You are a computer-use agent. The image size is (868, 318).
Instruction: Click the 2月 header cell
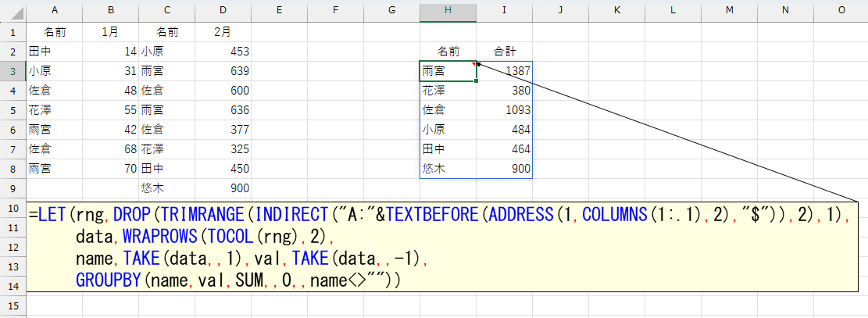(223, 32)
